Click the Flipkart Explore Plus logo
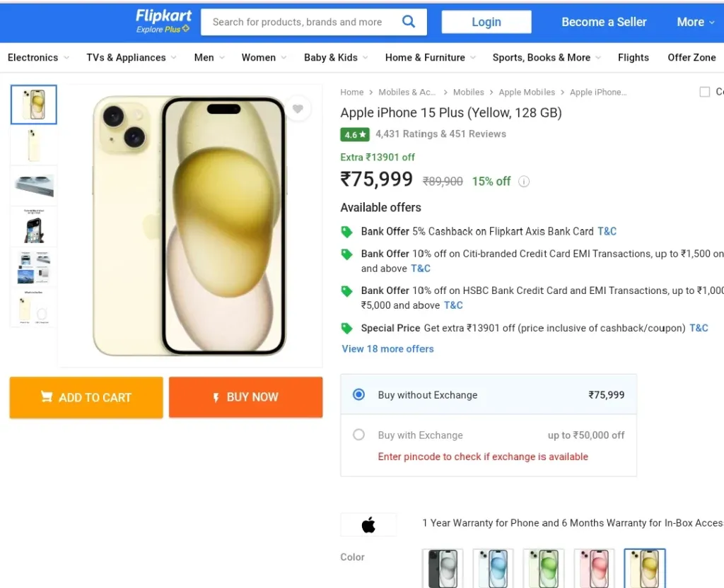Viewport: 724px width, 588px height. pyautogui.click(x=163, y=21)
